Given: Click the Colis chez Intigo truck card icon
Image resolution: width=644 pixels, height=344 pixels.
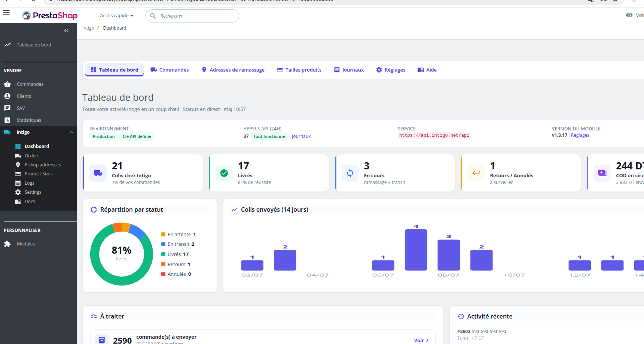Looking at the screenshot, I should coord(98,173).
